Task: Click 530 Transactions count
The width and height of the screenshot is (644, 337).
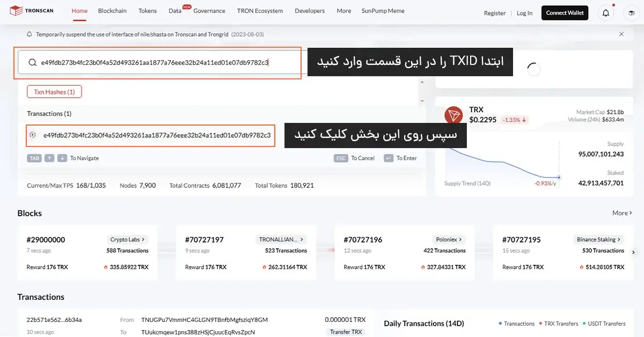Action: (x=603, y=251)
